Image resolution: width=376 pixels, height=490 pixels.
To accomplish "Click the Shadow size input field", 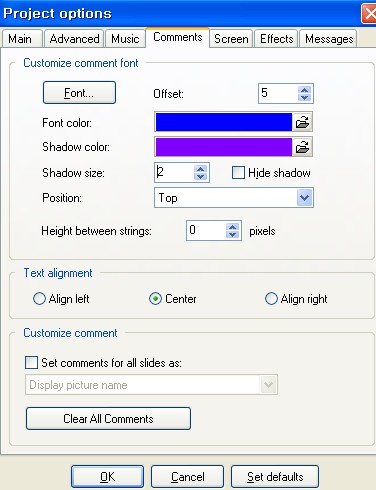I will [x=174, y=172].
